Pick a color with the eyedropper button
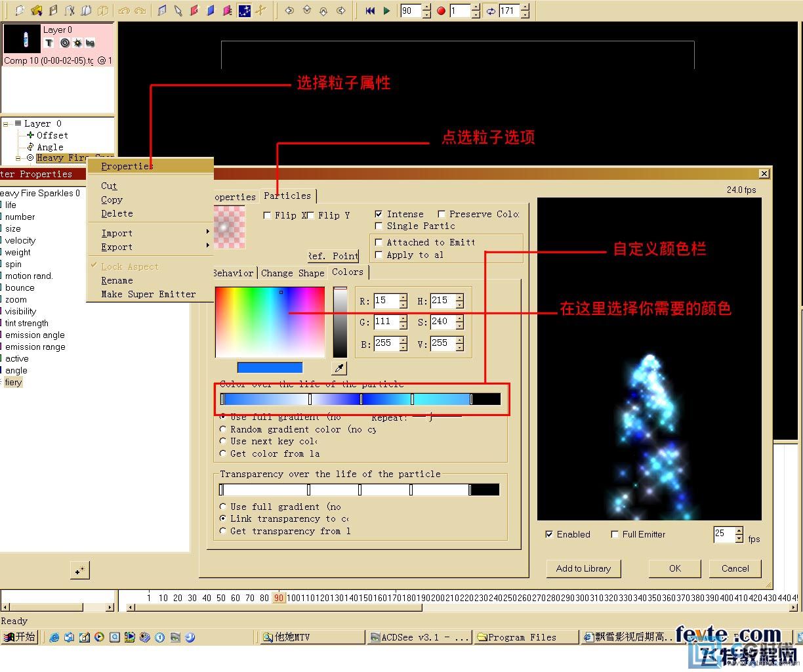 (x=339, y=368)
